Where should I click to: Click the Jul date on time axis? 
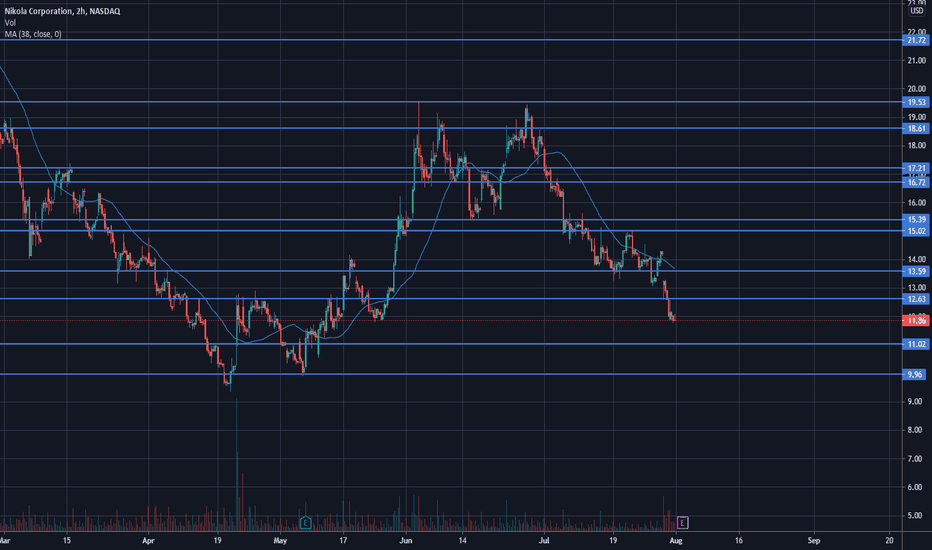543,540
